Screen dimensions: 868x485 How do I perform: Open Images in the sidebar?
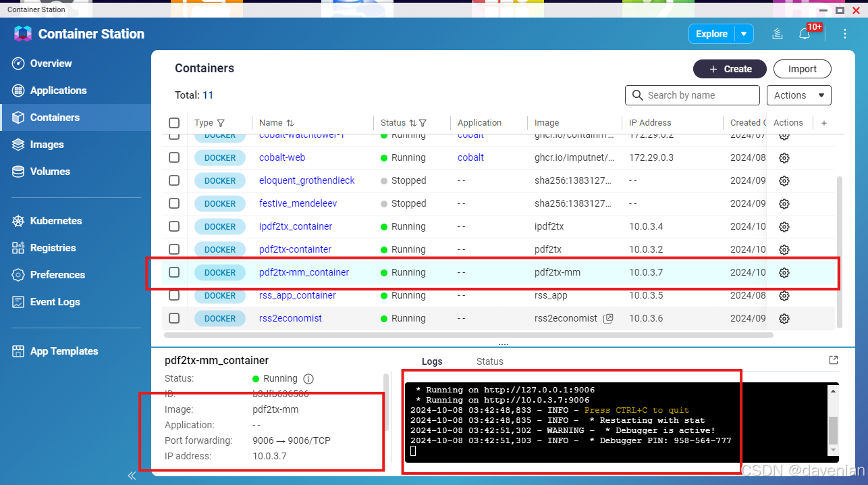47,145
